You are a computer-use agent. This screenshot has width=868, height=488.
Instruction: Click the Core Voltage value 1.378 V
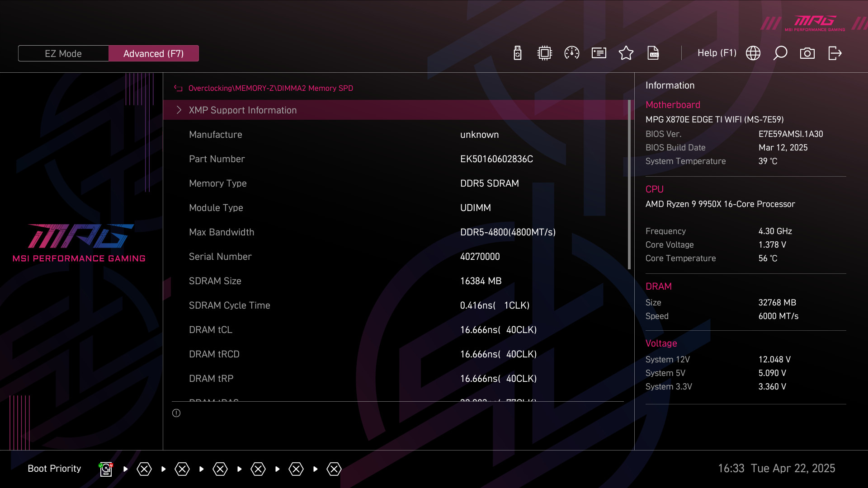(772, 245)
